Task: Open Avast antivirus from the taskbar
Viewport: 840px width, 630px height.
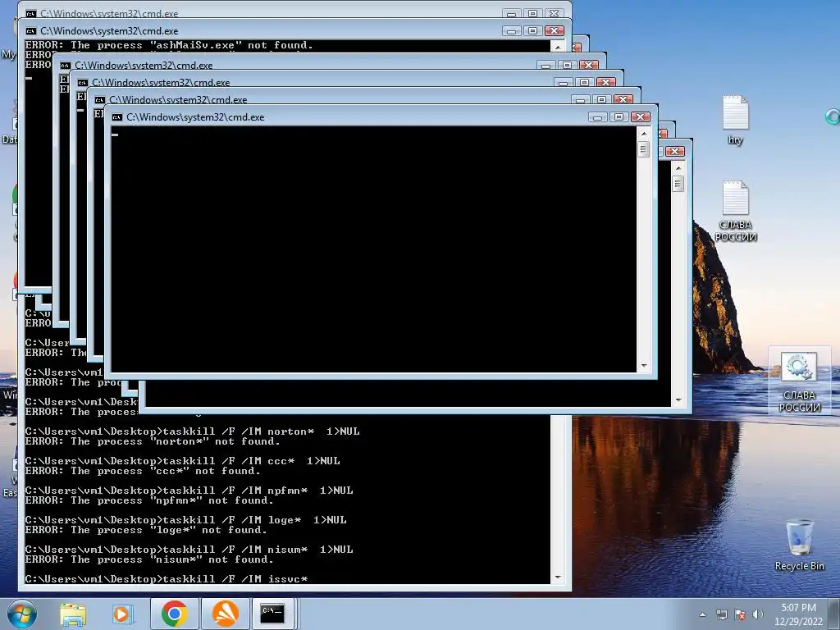Action: (x=226, y=614)
